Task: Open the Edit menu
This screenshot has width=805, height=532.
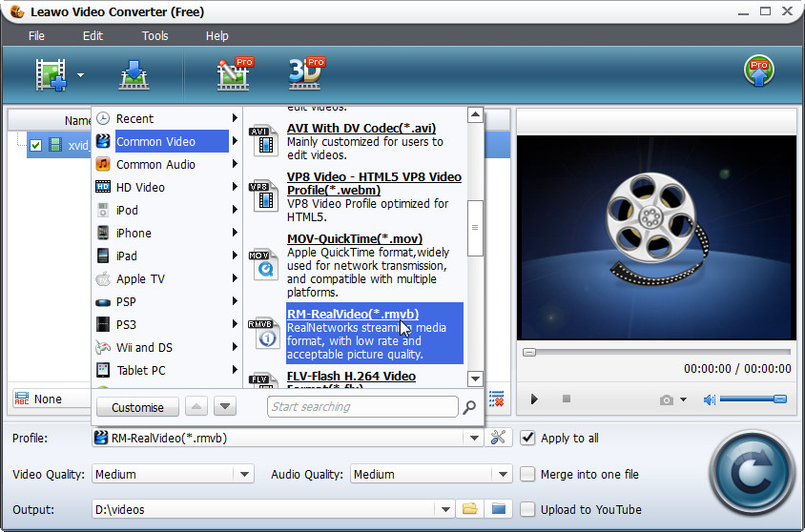Action: click(x=93, y=36)
